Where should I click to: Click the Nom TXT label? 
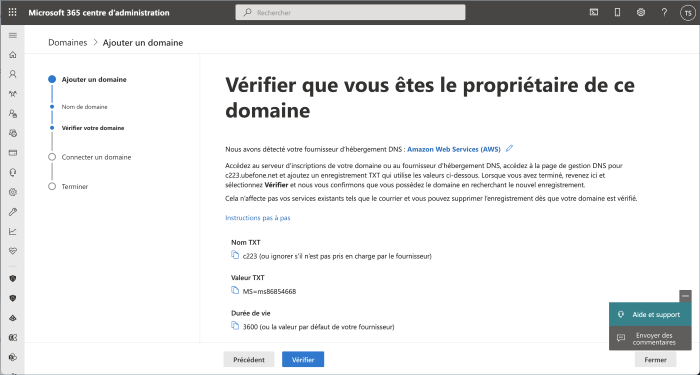[x=246, y=242]
